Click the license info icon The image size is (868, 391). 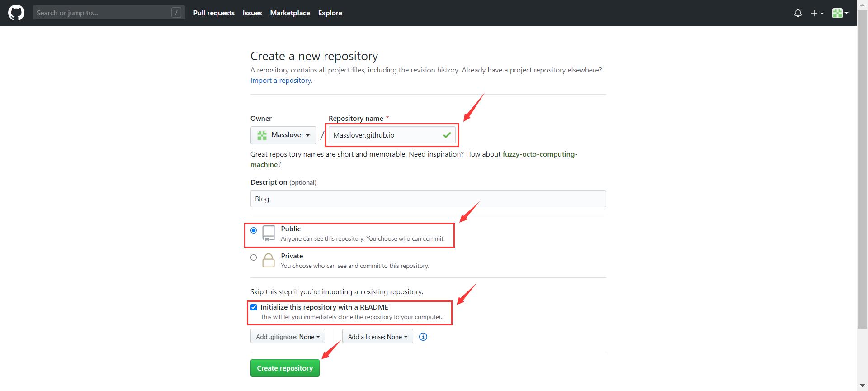click(x=423, y=337)
